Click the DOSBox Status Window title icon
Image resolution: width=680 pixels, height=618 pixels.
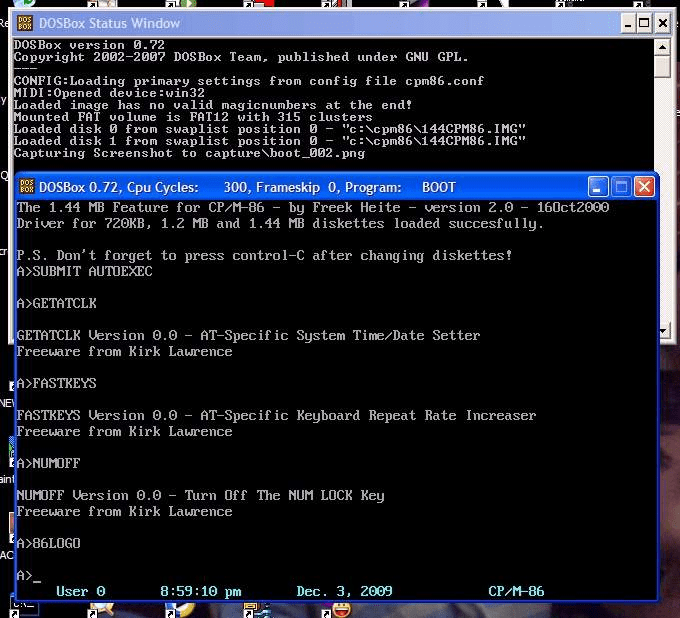(x=25, y=23)
